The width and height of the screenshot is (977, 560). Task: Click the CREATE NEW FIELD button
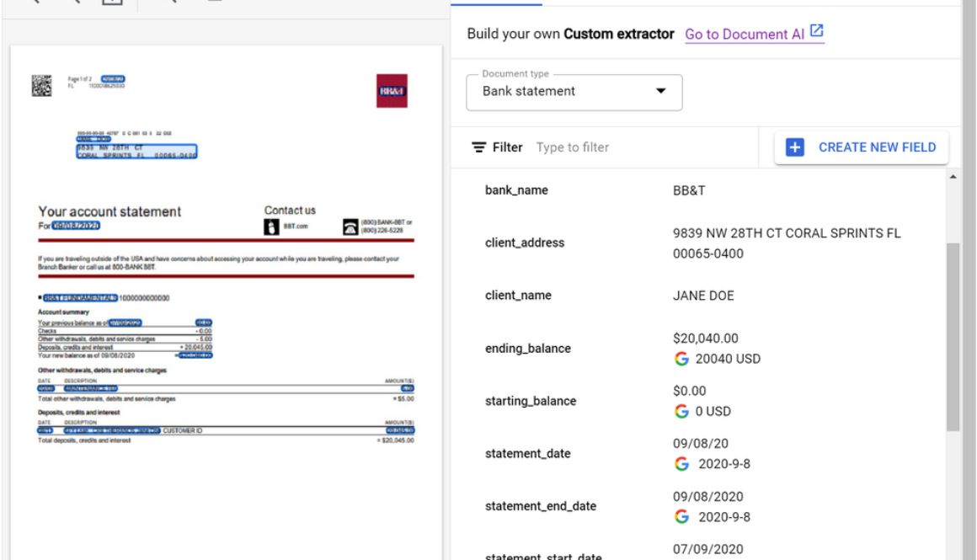[861, 147]
